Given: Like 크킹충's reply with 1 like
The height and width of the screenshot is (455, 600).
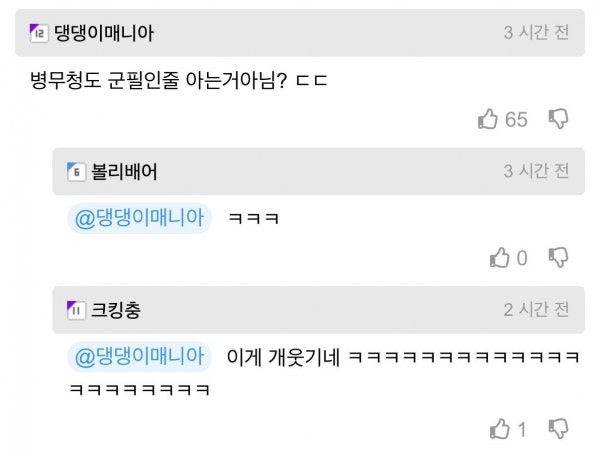Looking at the screenshot, I should [x=499, y=429].
